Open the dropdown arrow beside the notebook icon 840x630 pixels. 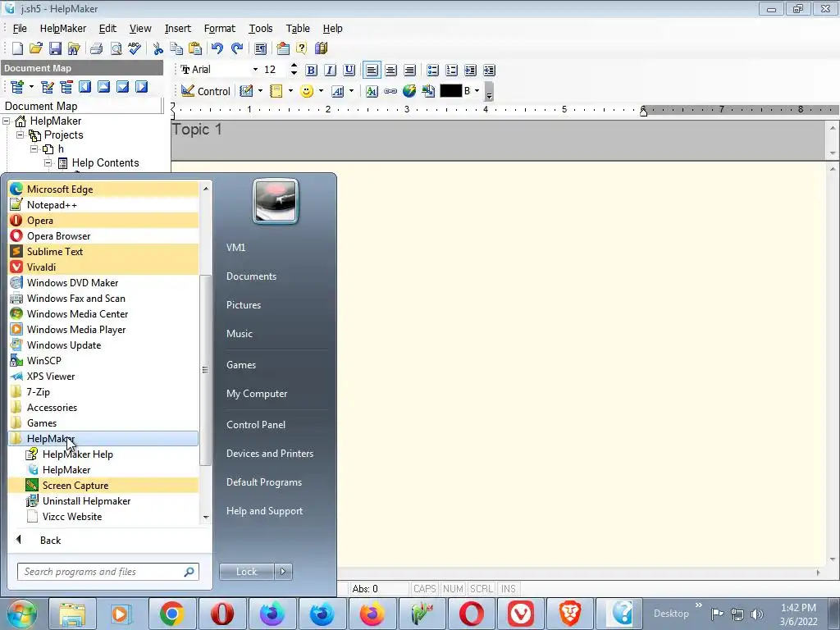tap(291, 91)
